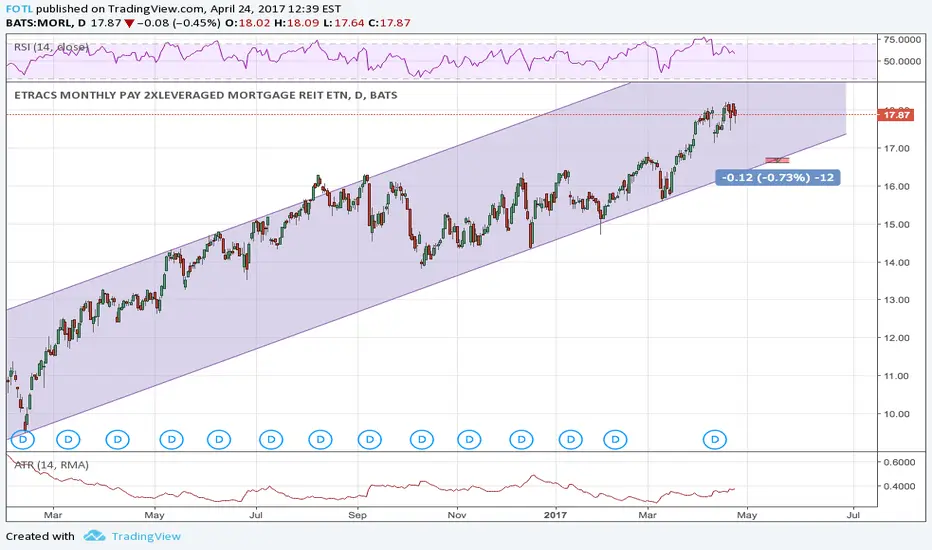932x550 pixels.
Task: Open the September 2016 dividend D marker
Action: (370, 439)
